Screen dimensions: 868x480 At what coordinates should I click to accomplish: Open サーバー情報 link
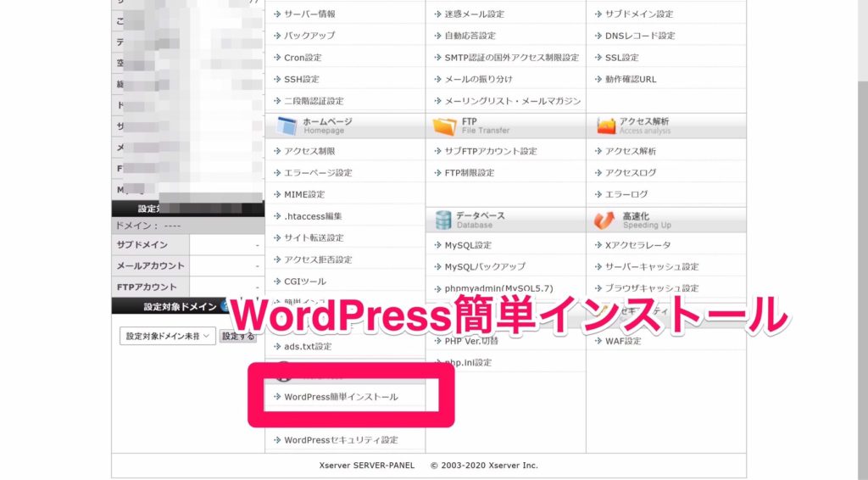tap(309, 14)
